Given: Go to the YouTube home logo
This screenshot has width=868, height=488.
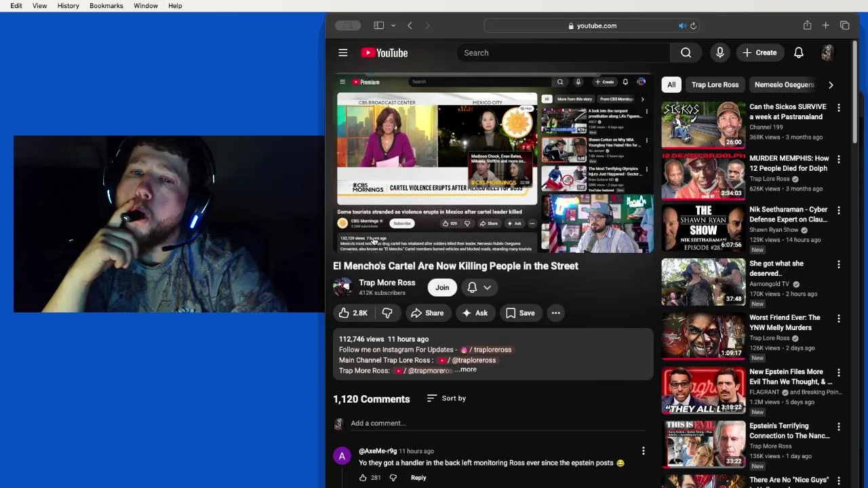Looking at the screenshot, I should [384, 53].
